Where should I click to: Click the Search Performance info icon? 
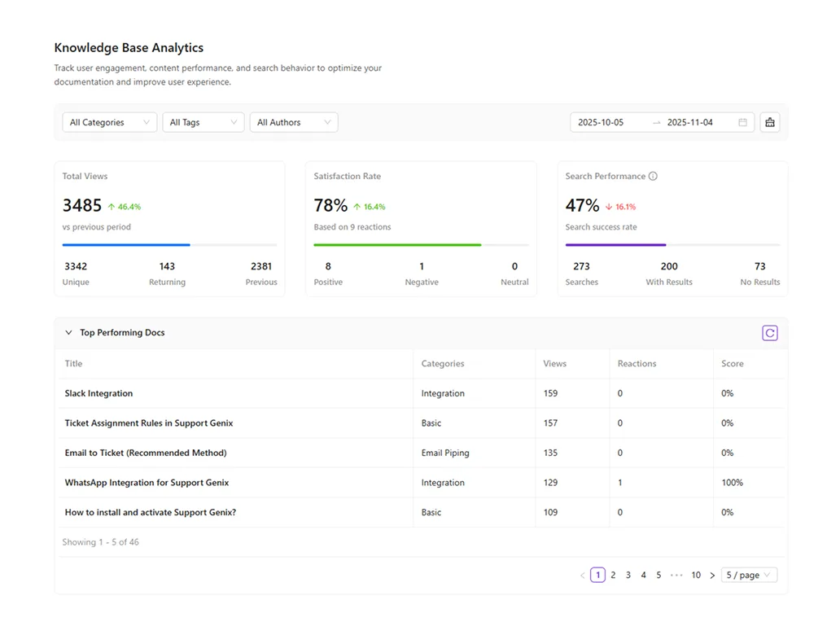coord(653,177)
